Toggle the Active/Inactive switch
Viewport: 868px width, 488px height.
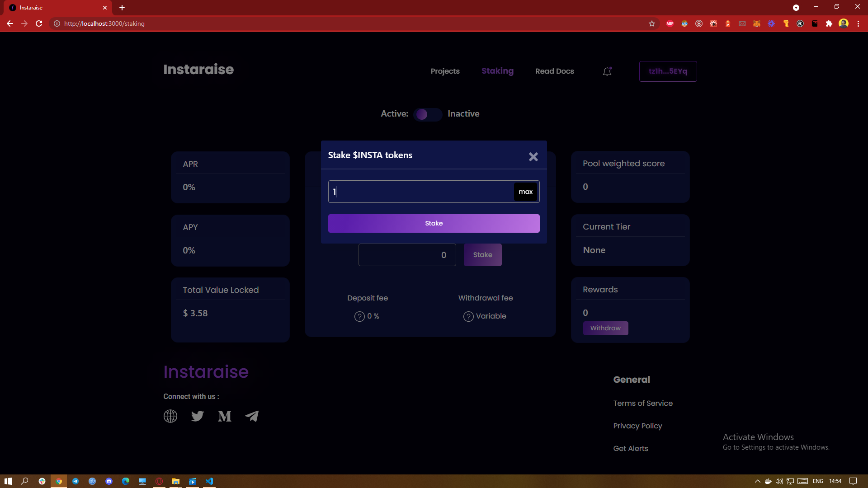click(427, 114)
